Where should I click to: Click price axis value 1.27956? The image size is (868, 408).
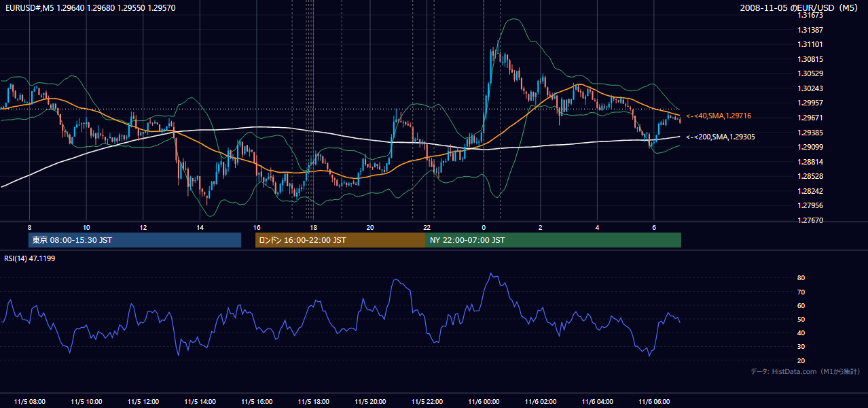click(812, 205)
